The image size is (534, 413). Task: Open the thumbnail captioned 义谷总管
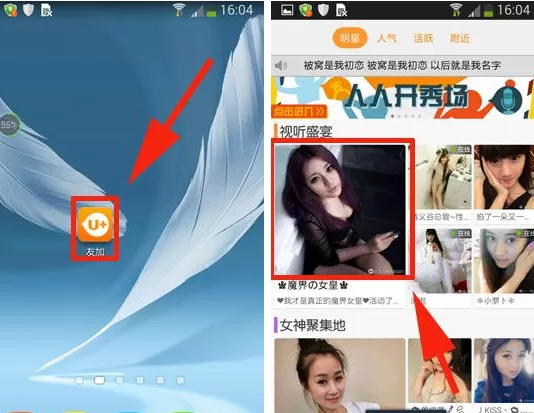pos(440,177)
